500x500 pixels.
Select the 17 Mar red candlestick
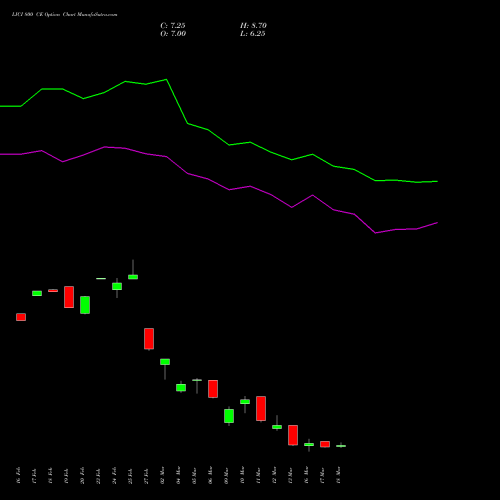tap(325, 444)
